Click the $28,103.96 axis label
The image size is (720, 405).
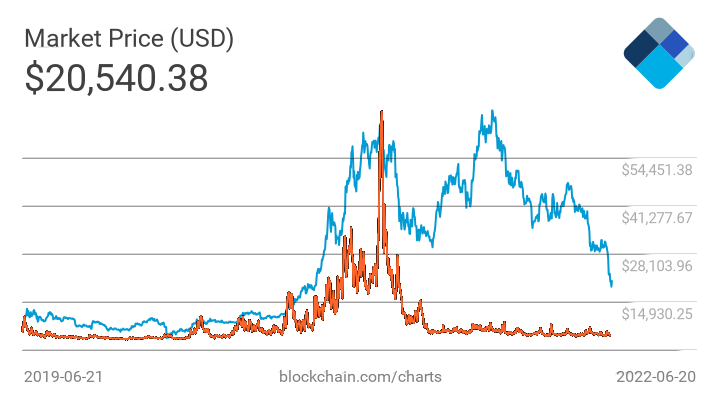pyautogui.click(x=656, y=266)
